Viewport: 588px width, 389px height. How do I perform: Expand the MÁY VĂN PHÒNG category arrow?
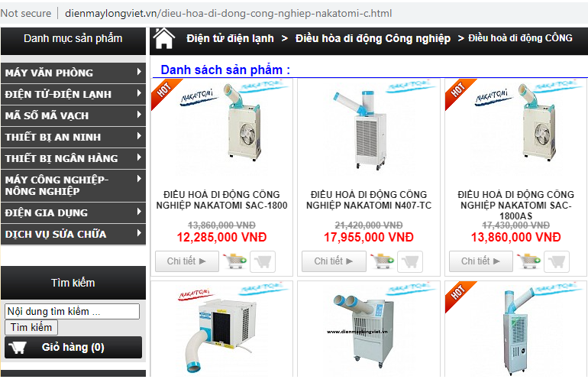click(x=139, y=71)
